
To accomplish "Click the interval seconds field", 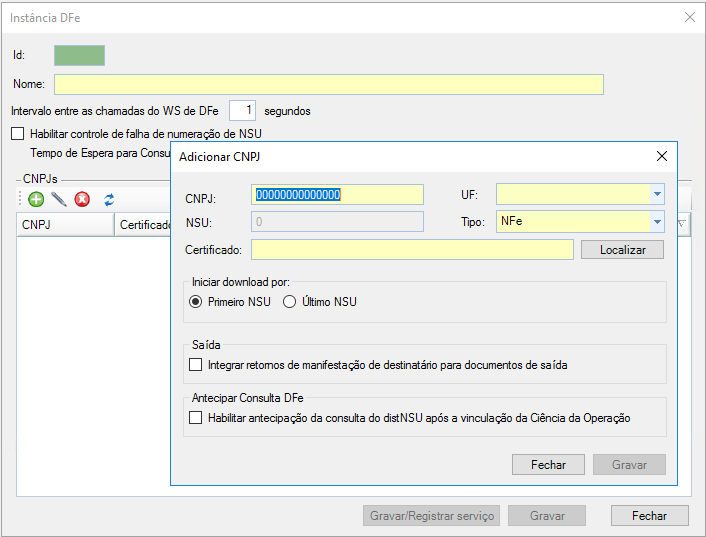I will [242, 110].
